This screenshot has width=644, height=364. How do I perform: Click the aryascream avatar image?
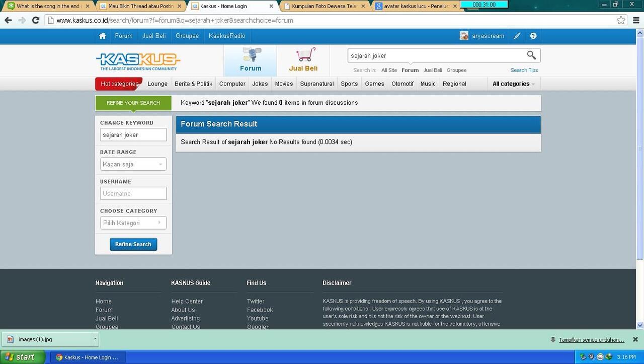tap(464, 36)
